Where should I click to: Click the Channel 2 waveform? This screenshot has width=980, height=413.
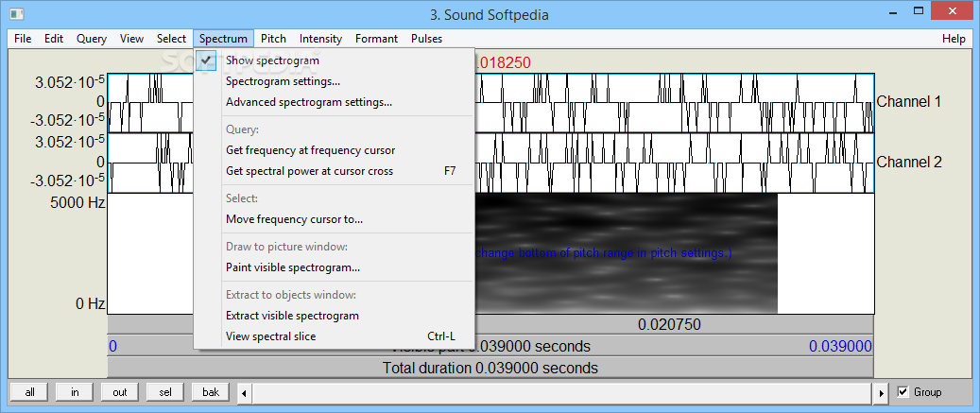pyautogui.click(x=674, y=163)
